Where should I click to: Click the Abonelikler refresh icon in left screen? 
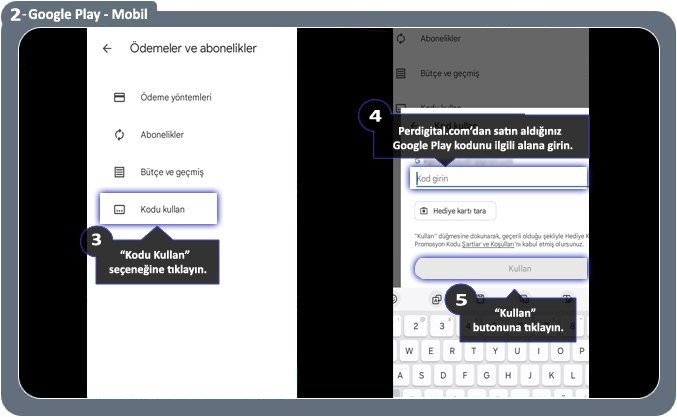119,135
